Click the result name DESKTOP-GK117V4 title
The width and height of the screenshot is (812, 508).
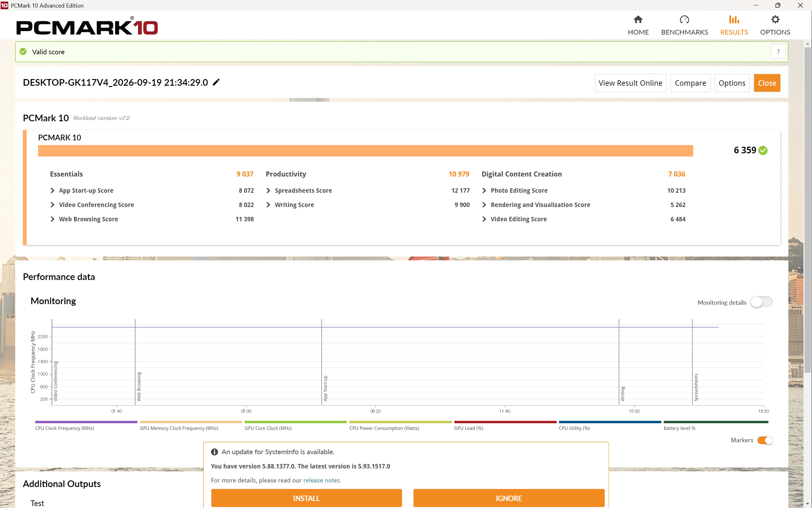115,82
